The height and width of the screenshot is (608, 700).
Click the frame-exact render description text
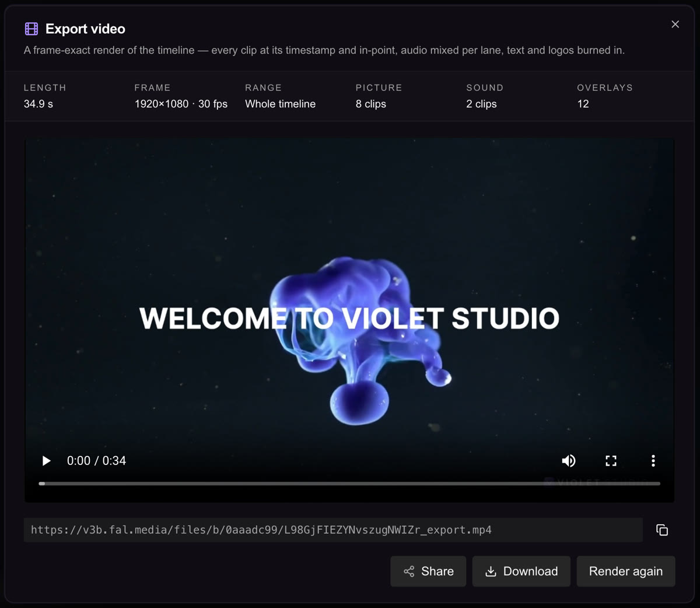coord(324,50)
